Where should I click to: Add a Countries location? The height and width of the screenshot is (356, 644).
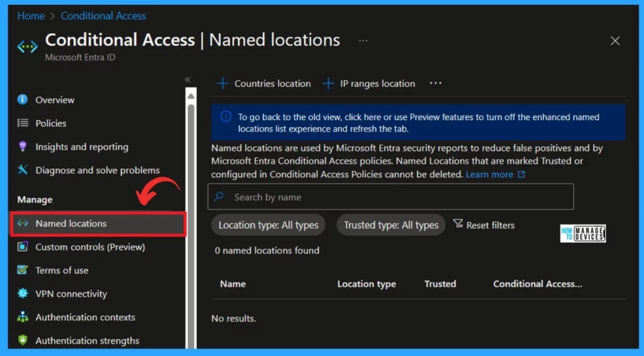[264, 84]
